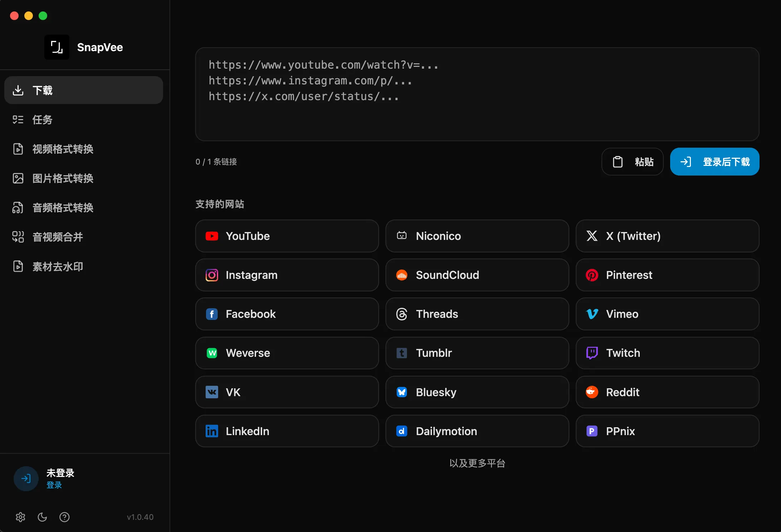
Task: Select the Twitch site label
Action: pos(623,353)
